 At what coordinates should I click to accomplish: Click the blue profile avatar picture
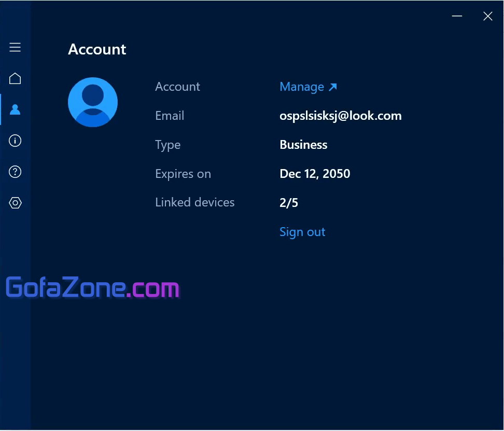pos(93,102)
